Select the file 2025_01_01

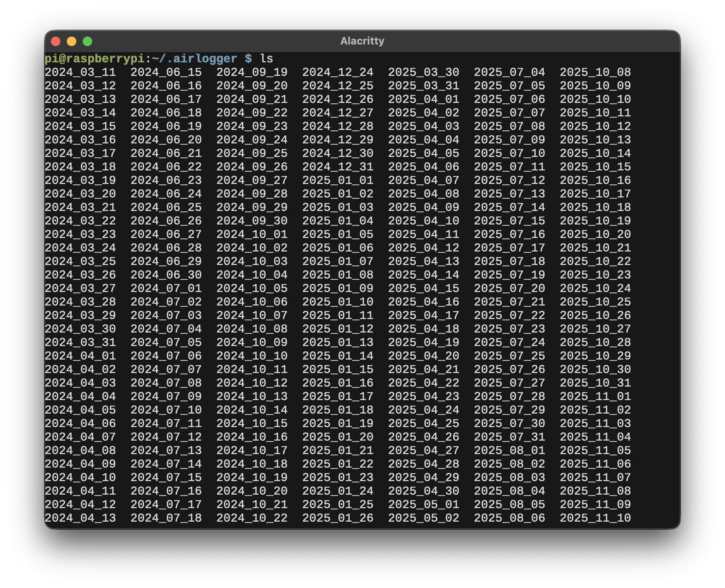pos(338,180)
